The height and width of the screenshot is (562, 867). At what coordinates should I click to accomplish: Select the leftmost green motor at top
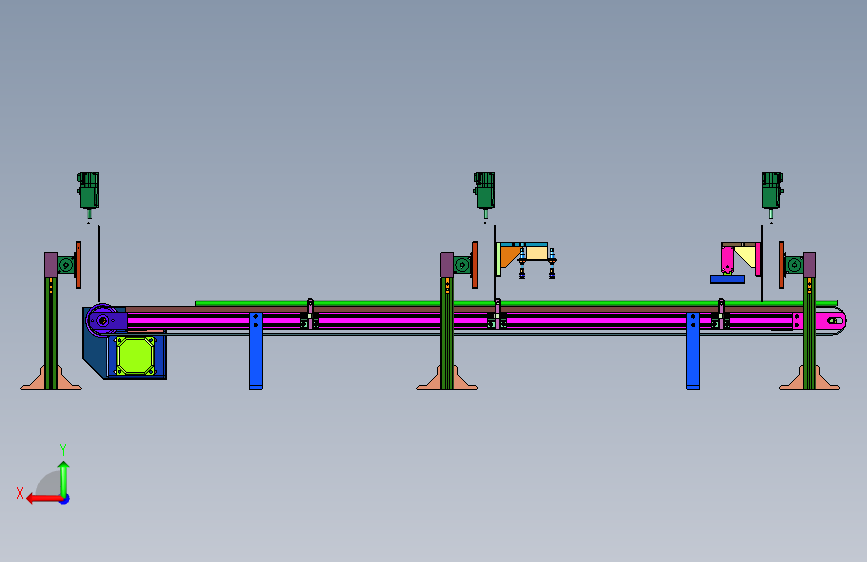[x=88, y=191]
